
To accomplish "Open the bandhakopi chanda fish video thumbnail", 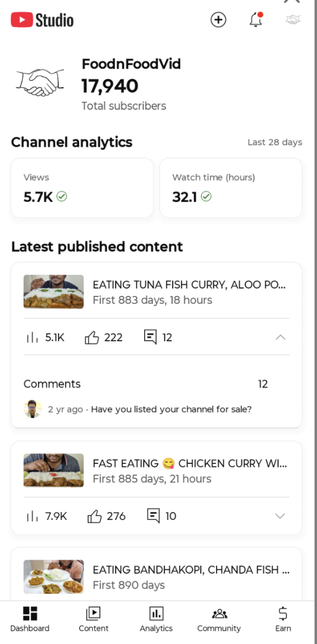I will tap(53, 577).
